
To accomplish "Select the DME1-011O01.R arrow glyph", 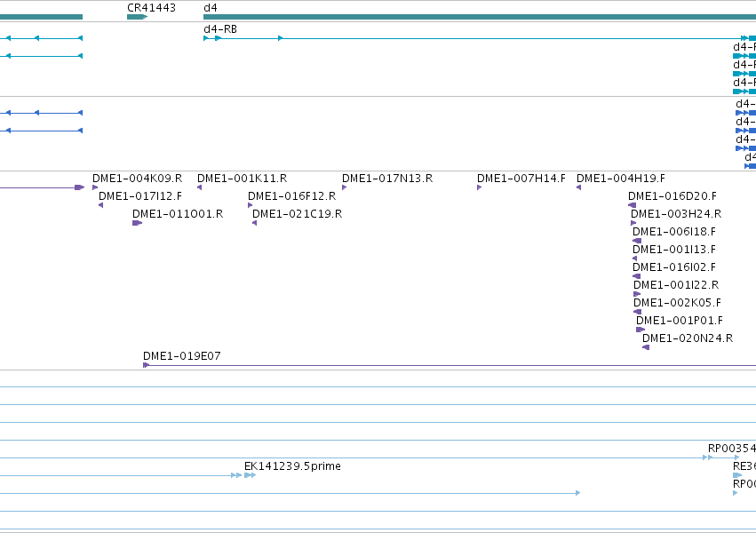I will 137,223.
